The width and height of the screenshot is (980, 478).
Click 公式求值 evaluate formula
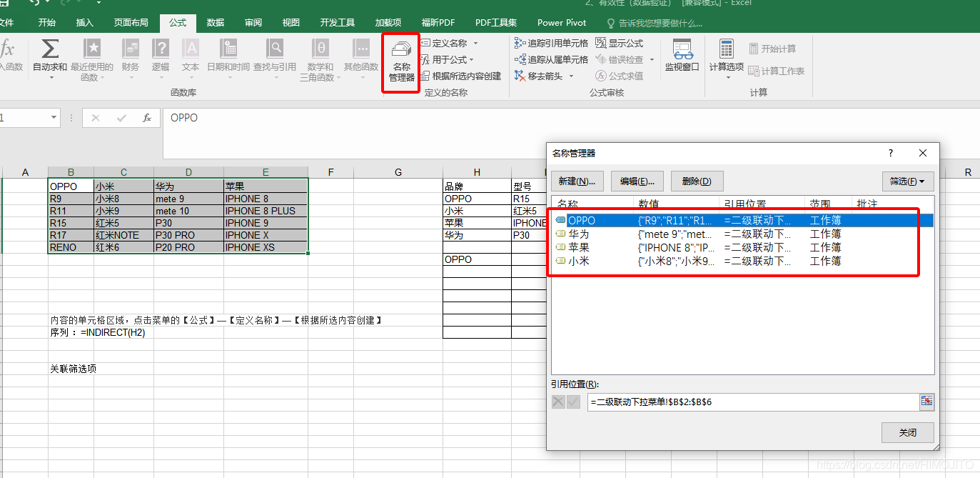click(619, 76)
